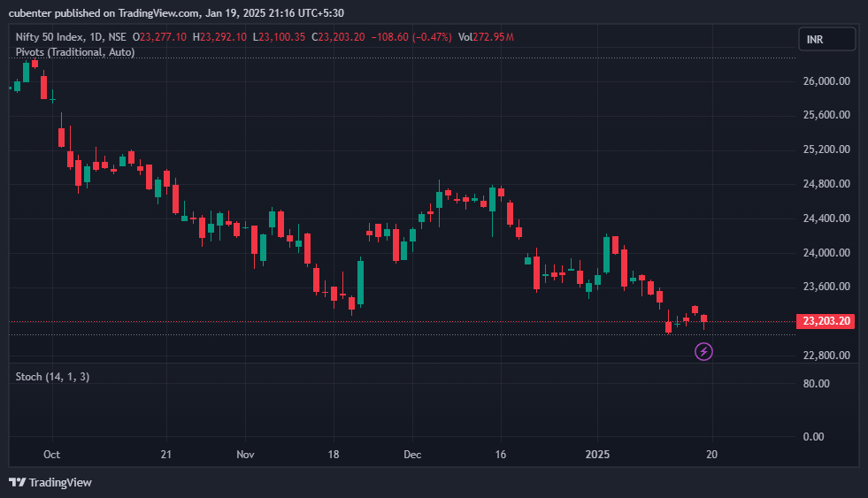Select the Stoch (14, 1, 3) indicator label

pyautogui.click(x=52, y=377)
